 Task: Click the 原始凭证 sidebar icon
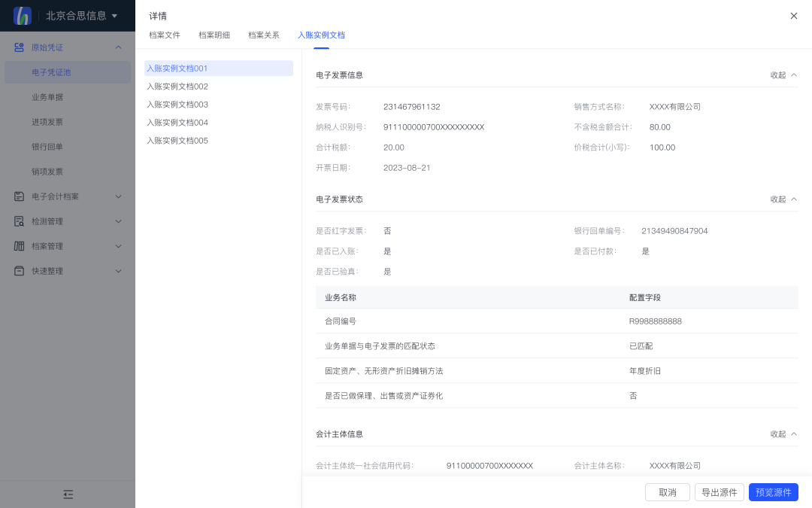(x=19, y=47)
